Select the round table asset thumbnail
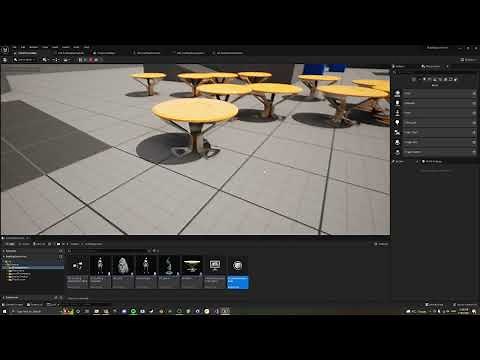Image resolution: width=480 pixels, height=360 pixels. (x=192, y=265)
